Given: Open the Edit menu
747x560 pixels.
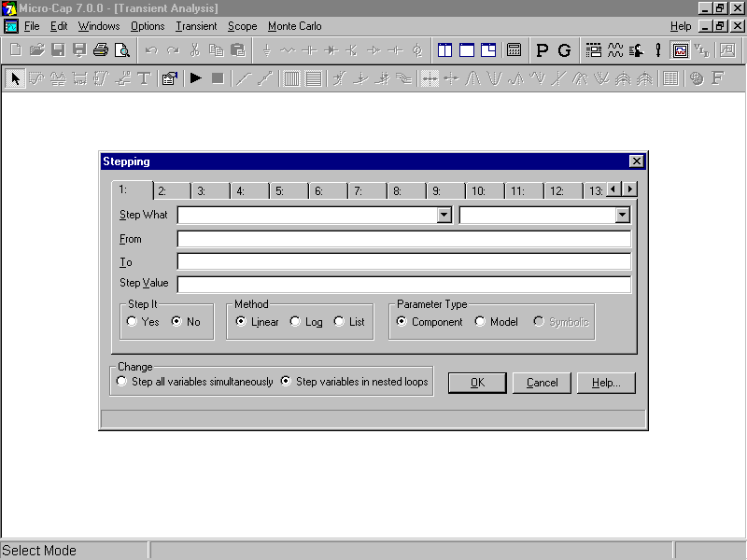Looking at the screenshot, I should (59, 26).
